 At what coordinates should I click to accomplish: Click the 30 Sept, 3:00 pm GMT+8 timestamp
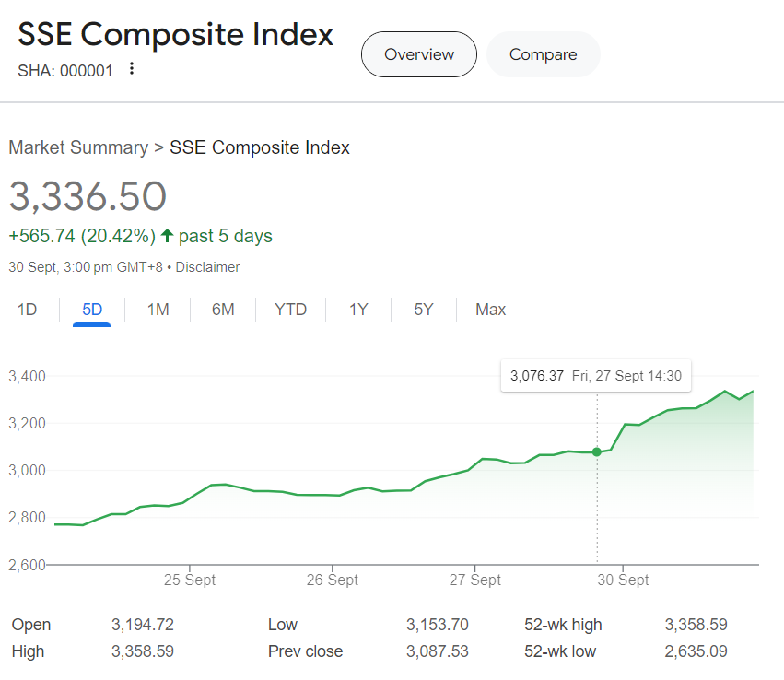tap(86, 267)
